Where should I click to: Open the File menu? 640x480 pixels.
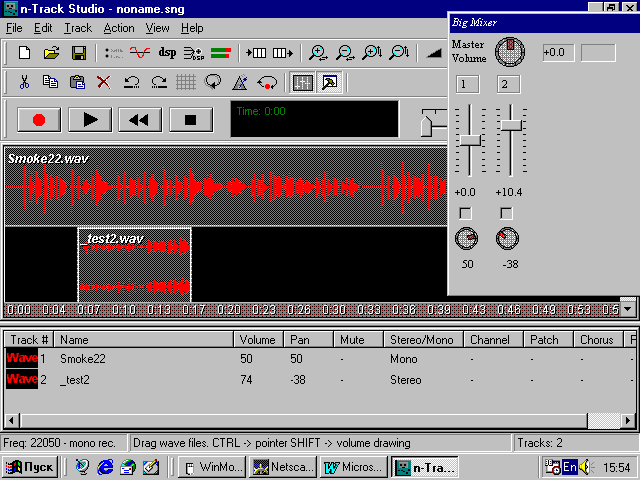14,28
